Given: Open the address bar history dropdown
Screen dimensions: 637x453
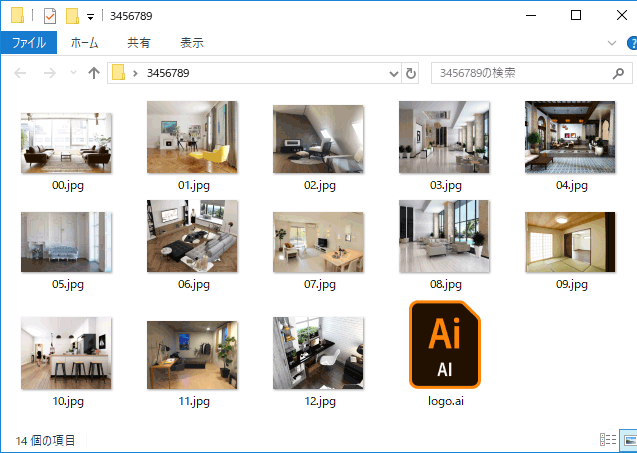Looking at the screenshot, I should (393, 74).
